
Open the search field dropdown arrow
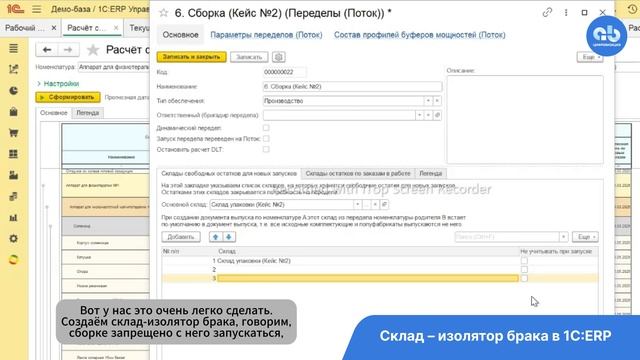[563, 237]
